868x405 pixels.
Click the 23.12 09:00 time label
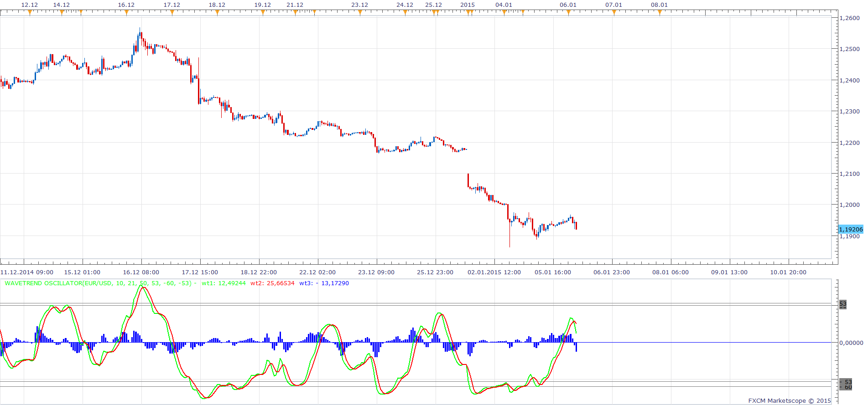(376, 272)
